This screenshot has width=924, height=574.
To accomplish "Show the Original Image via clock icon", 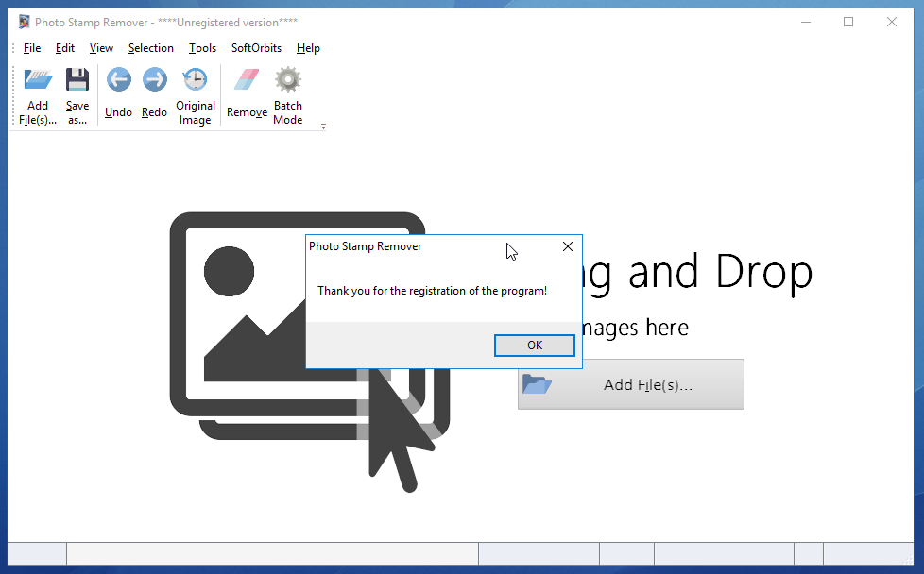I will 195,79.
